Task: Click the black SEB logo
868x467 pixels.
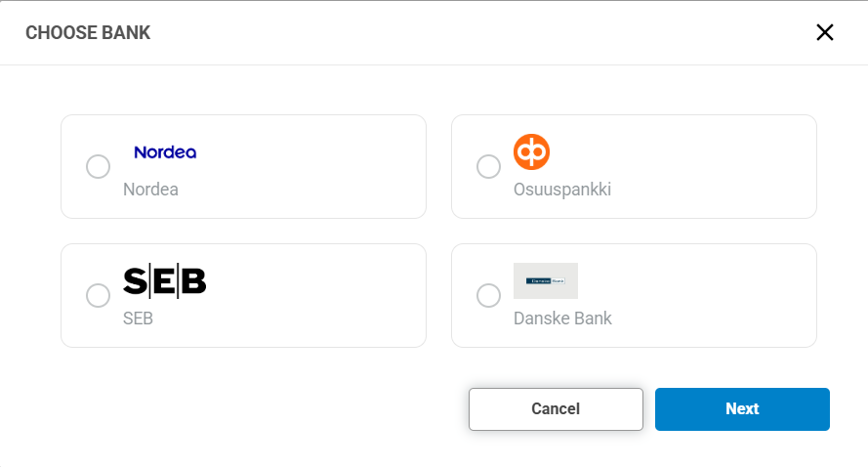Action: 165,281
